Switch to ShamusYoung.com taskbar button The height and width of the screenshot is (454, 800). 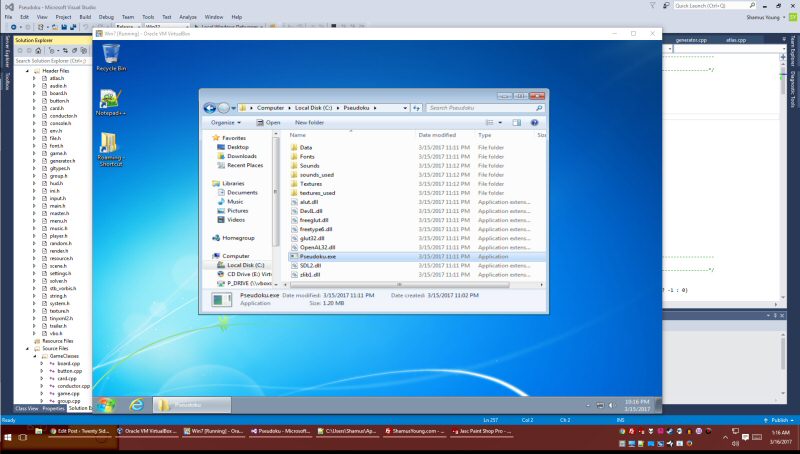413,431
